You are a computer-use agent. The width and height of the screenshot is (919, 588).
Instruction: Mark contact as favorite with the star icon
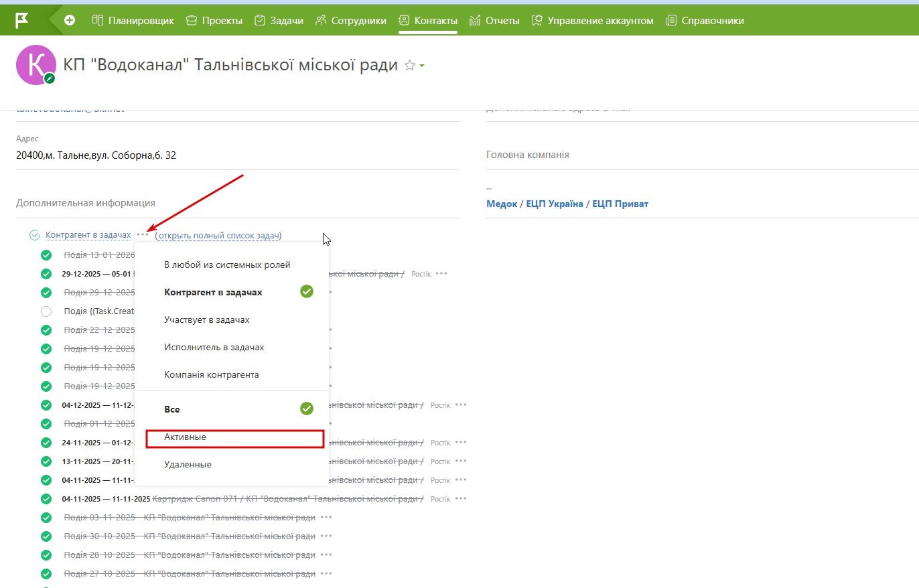pyautogui.click(x=410, y=66)
